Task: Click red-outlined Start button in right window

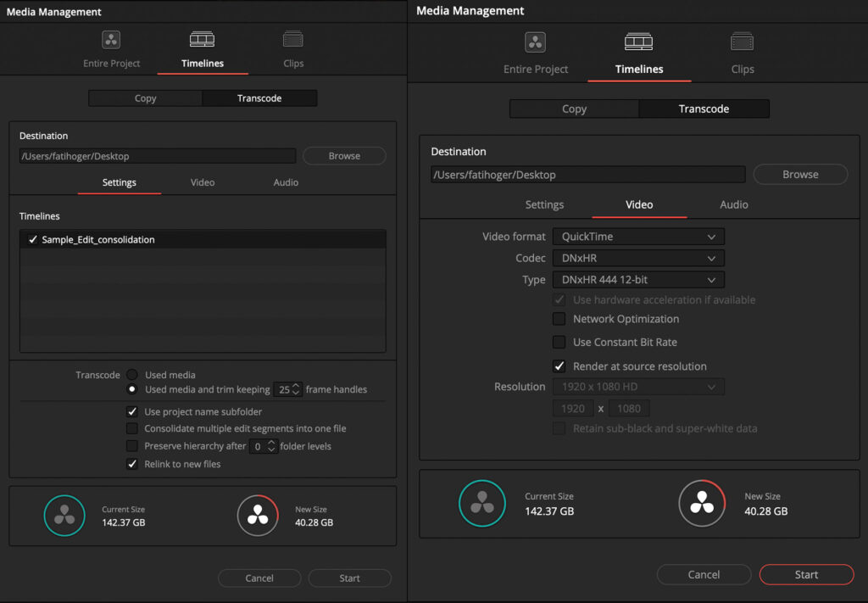Action: point(807,575)
